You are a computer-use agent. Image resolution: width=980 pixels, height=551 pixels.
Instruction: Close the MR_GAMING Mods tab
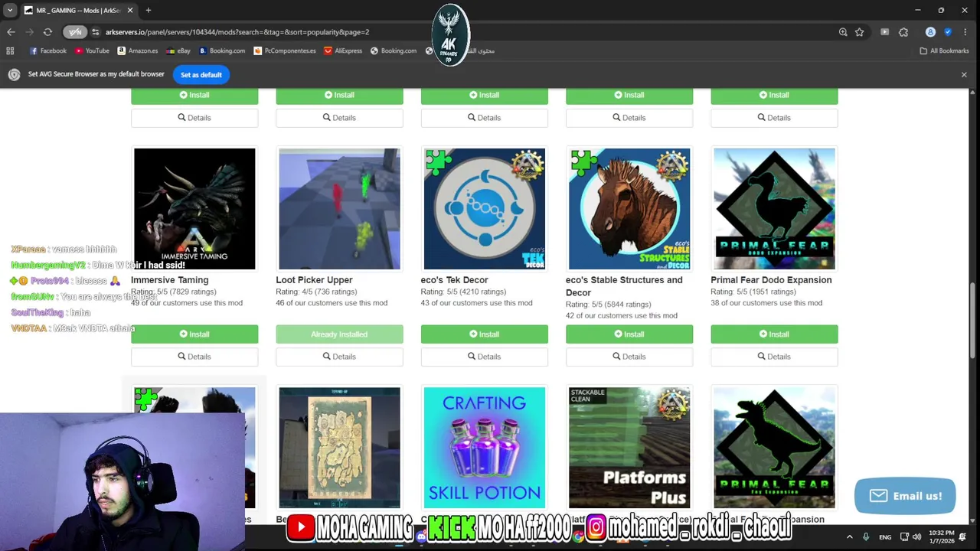point(129,10)
